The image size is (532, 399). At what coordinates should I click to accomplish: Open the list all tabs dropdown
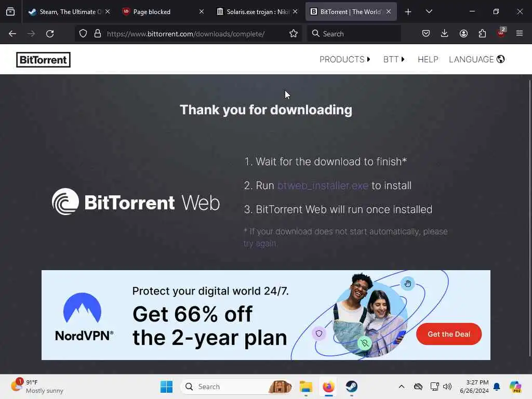429,11
